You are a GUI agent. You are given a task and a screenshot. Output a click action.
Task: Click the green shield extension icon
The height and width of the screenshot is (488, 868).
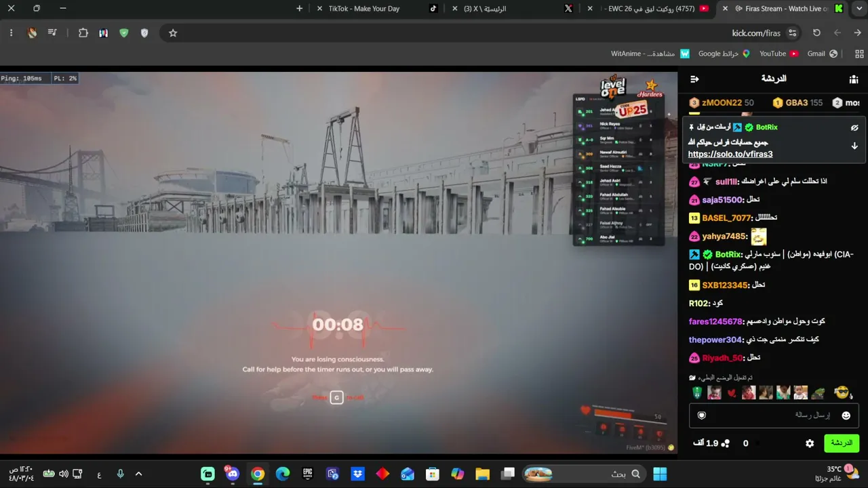123,33
